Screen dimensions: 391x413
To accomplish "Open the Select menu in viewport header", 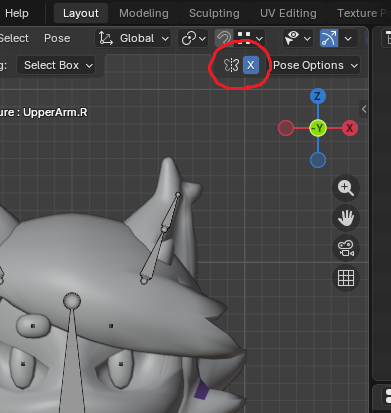I will click(x=14, y=38).
